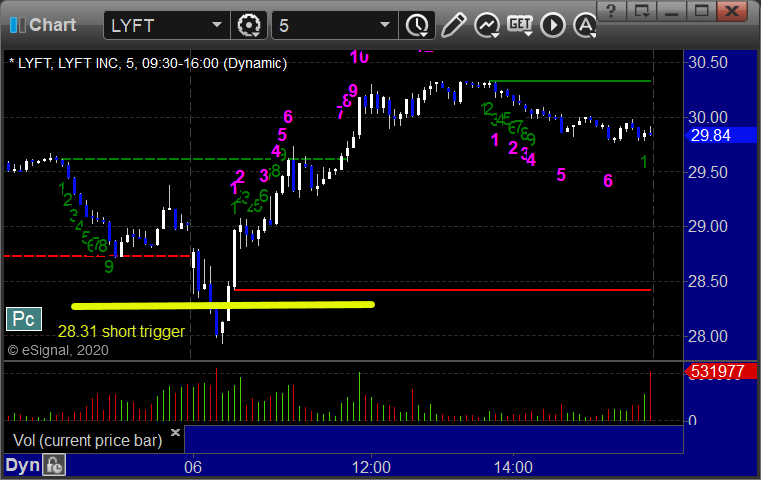Click the eSignal 2020 copyright text
The width and height of the screenshot is (761, 480).
[x=58, y=350]
